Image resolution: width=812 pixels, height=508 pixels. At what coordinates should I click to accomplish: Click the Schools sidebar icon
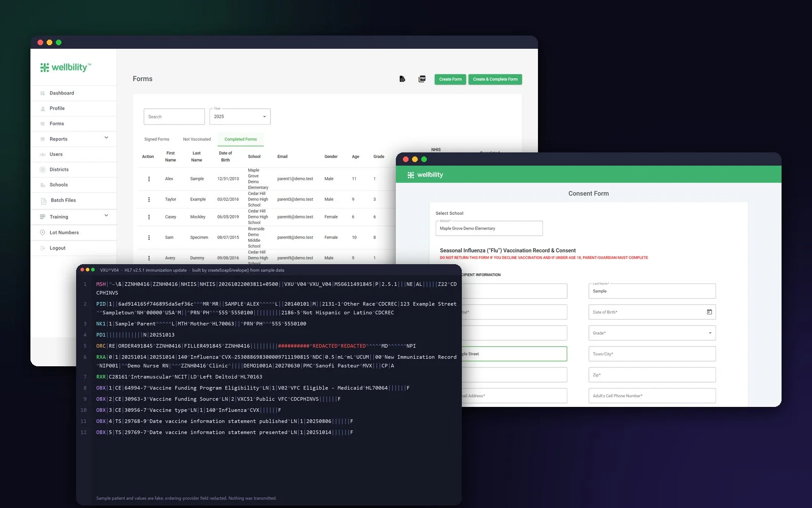click(x=43, y=185)
